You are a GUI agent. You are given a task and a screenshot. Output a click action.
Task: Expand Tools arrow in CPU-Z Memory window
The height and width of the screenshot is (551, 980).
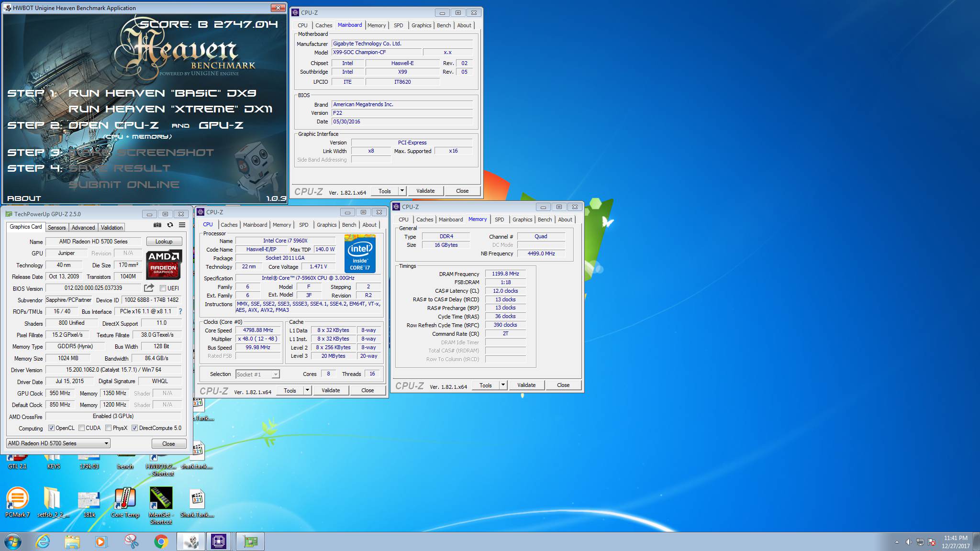tap(503, 385)
